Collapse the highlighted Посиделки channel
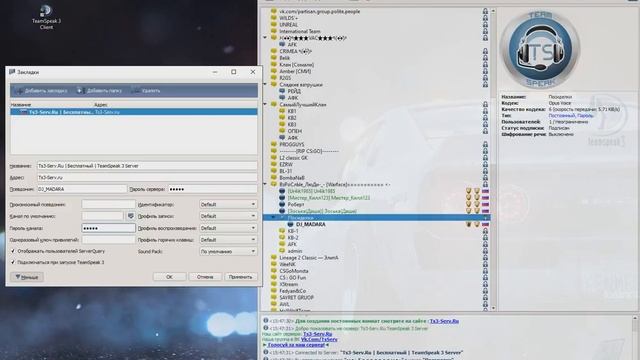This screenshot has height=360, width=640. (x=273, y=218)
